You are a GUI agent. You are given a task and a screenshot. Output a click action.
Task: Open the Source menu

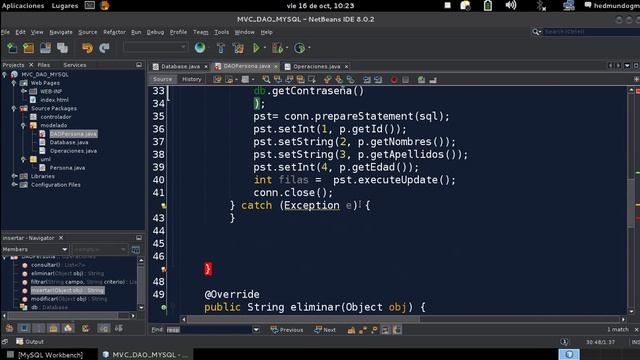click(x=88, y=32)
